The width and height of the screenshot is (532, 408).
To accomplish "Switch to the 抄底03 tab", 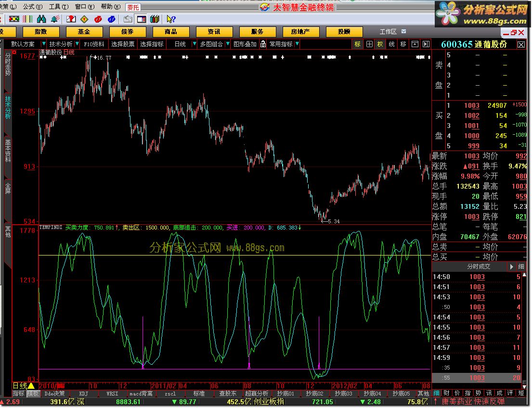I will pos(343,394).
